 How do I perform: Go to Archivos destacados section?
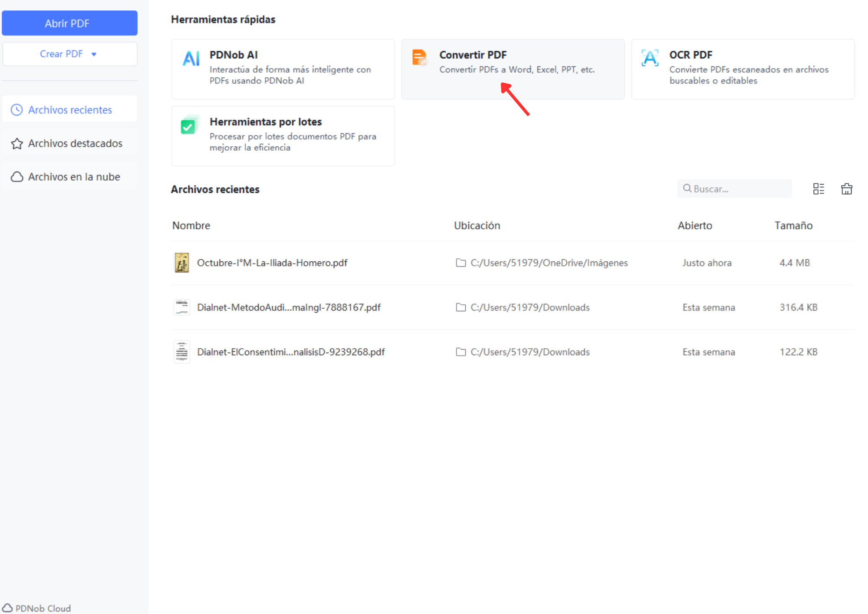click(69, 143)
